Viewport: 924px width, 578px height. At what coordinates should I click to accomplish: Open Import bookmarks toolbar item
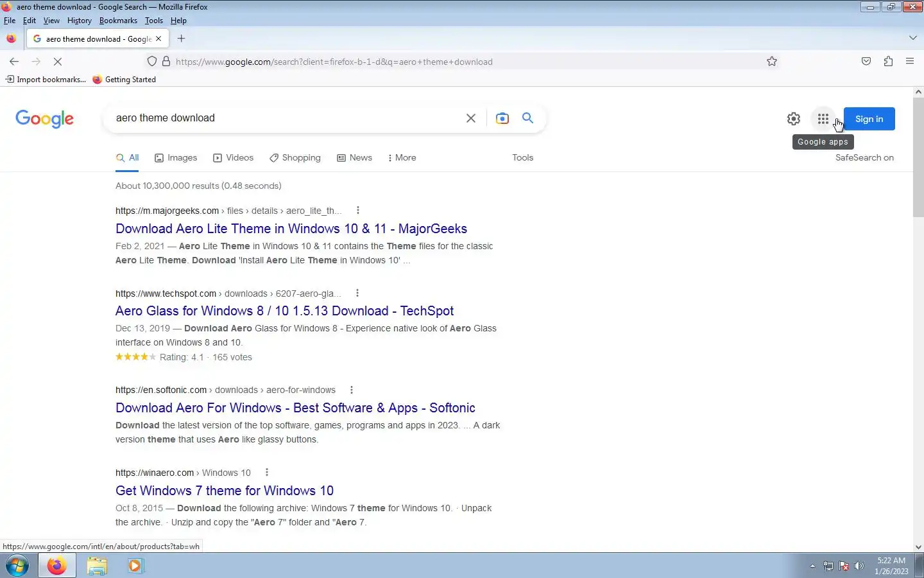(x=46, y=80)
